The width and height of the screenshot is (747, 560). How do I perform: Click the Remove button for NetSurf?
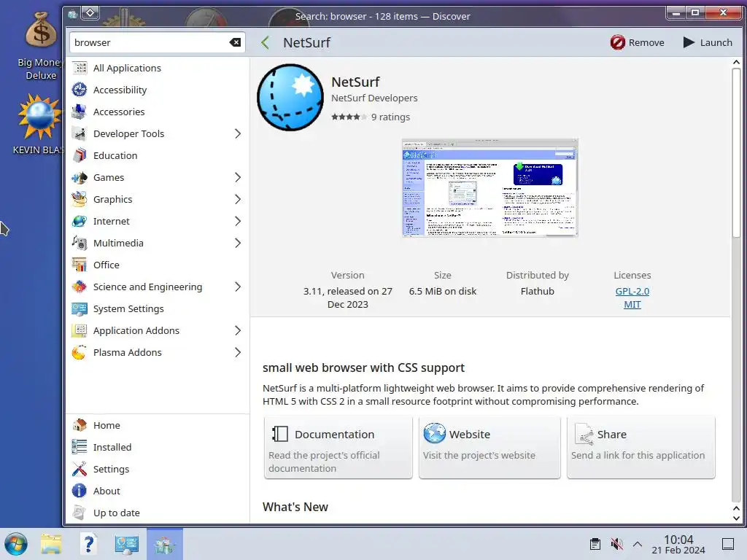click(637, 42)
